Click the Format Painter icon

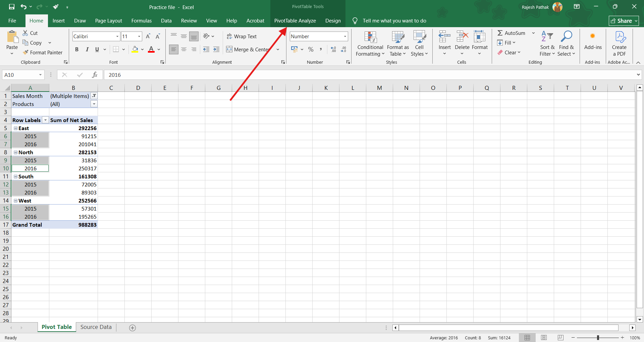click(25, 53)
